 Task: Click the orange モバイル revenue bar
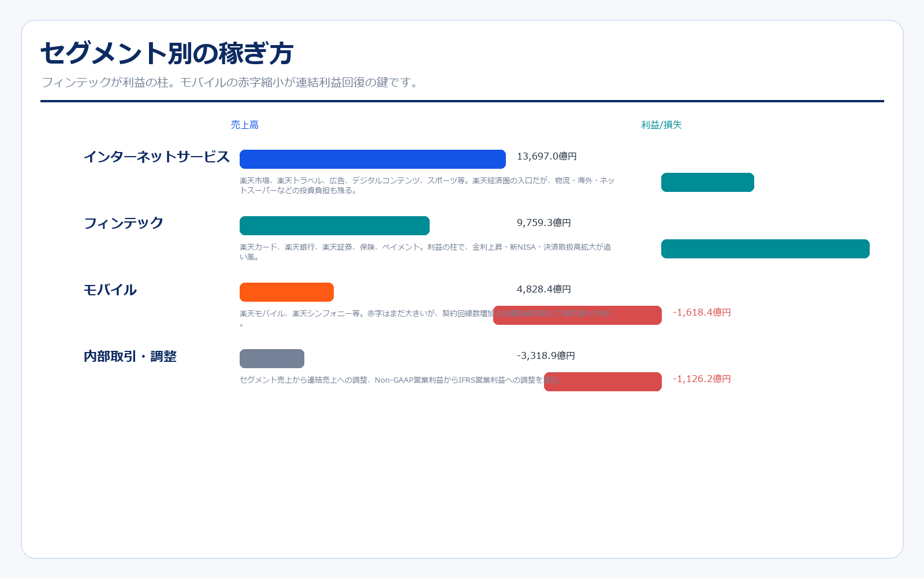click(286, 292)
